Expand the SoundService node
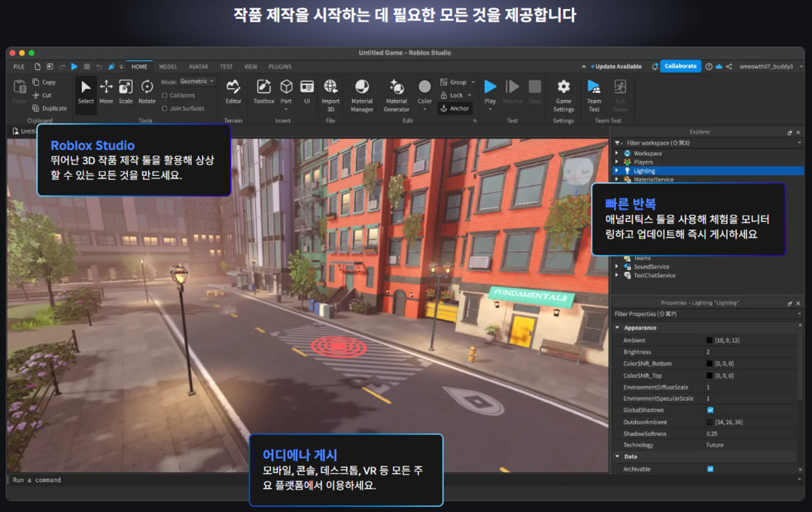The width and height of the screenshot is (812, 512). (x=617, y=266)
